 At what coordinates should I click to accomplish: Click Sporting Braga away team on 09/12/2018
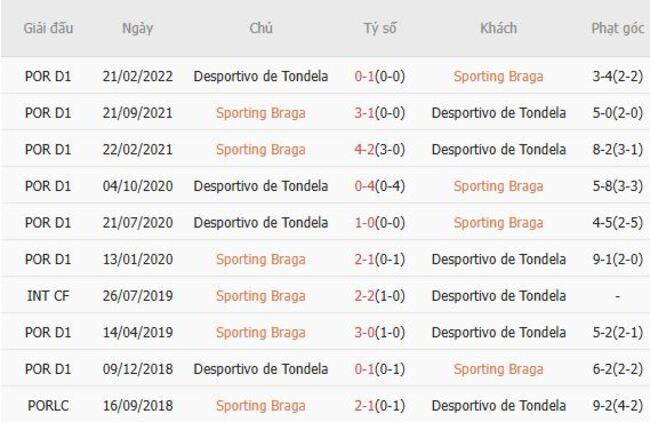click(x=498, y=369)
